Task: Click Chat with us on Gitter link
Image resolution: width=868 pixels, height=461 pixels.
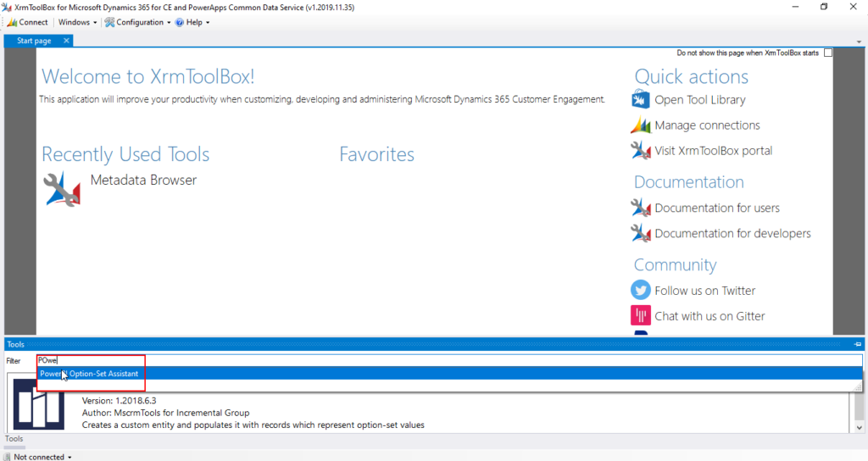Action: (709, 316)
